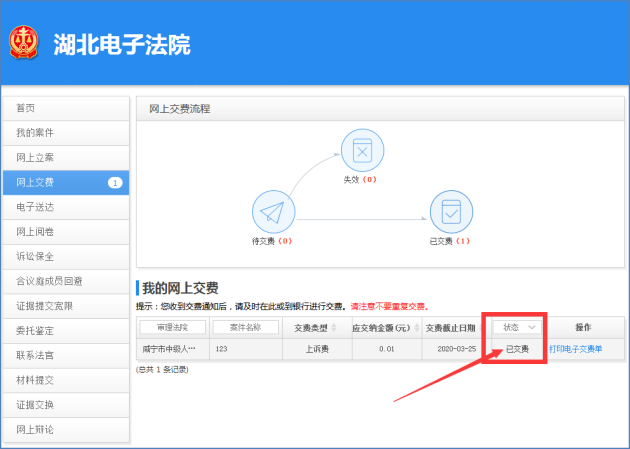Click the court emblem logo in header
The image size is (630, 449).
(x=23, y=43)
